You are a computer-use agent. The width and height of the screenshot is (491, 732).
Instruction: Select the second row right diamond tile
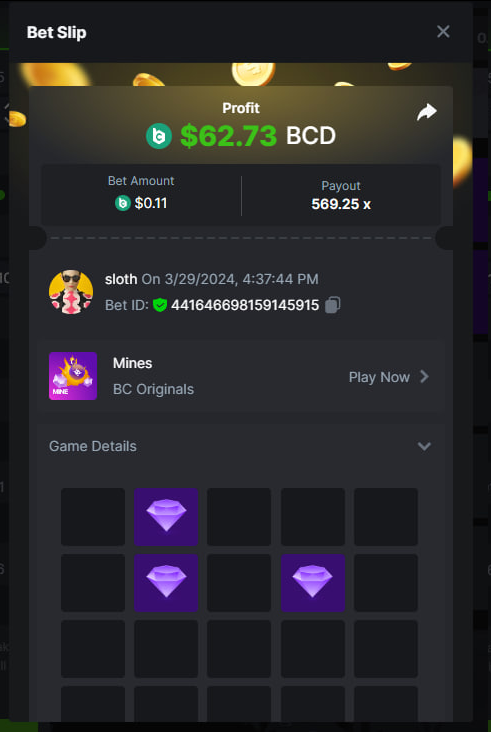click(313, 583)
